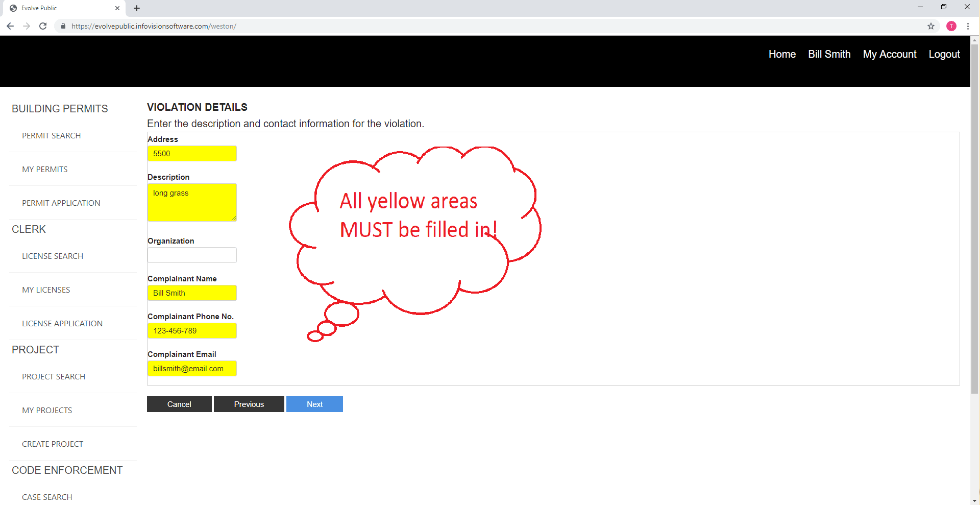Click the Previous button

(249, 404)
